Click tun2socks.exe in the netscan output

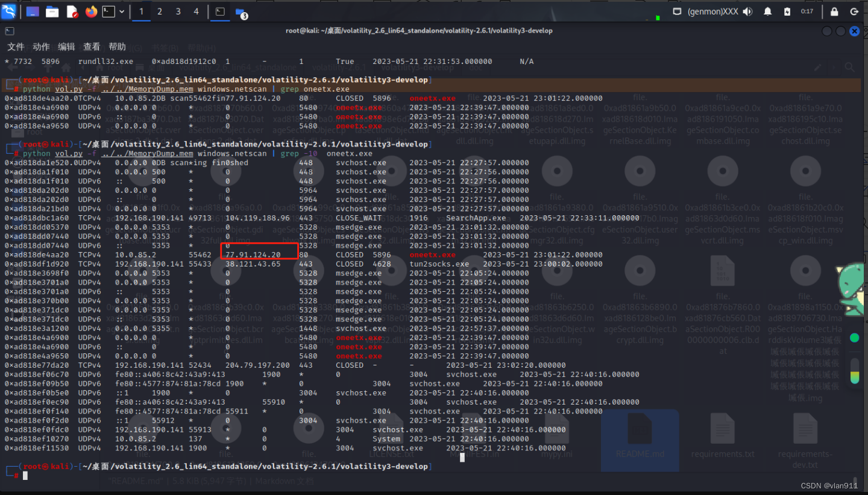click(439, 264)
